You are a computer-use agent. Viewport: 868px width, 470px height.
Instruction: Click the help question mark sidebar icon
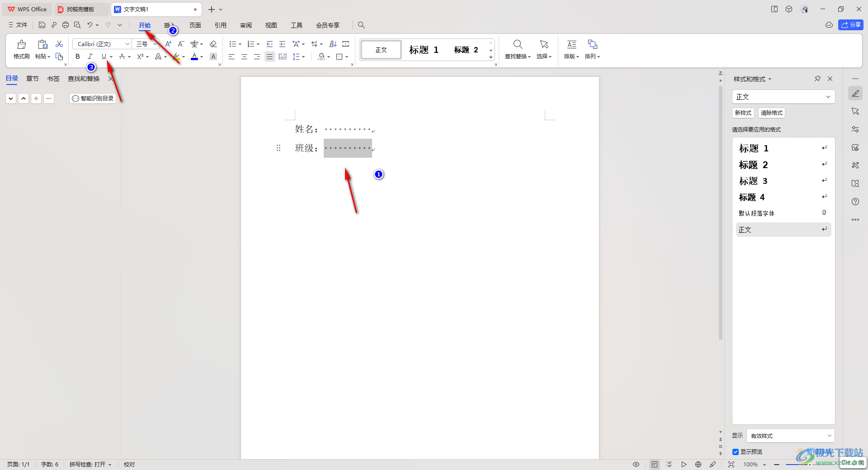click(x=855, y=202)
